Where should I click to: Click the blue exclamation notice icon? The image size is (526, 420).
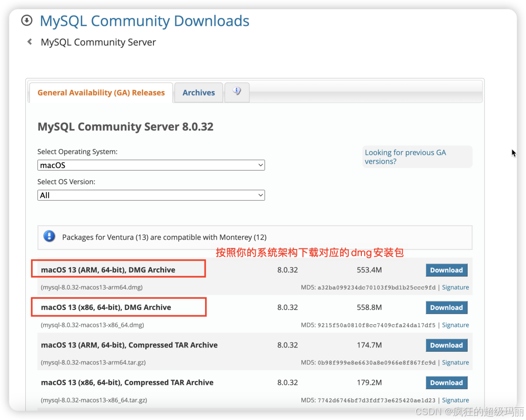coord(49,236)
